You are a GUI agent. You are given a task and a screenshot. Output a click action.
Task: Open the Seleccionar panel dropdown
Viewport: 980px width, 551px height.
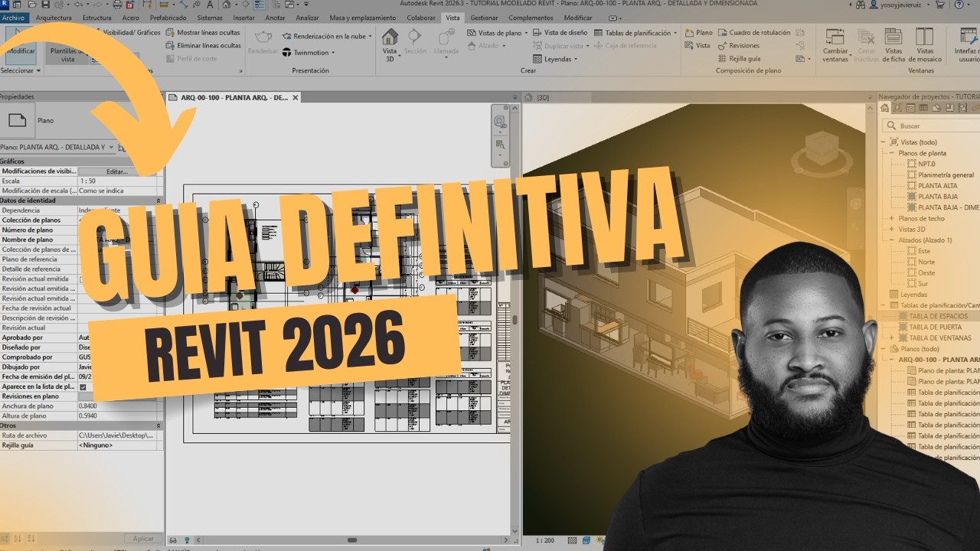click(21, 70)
